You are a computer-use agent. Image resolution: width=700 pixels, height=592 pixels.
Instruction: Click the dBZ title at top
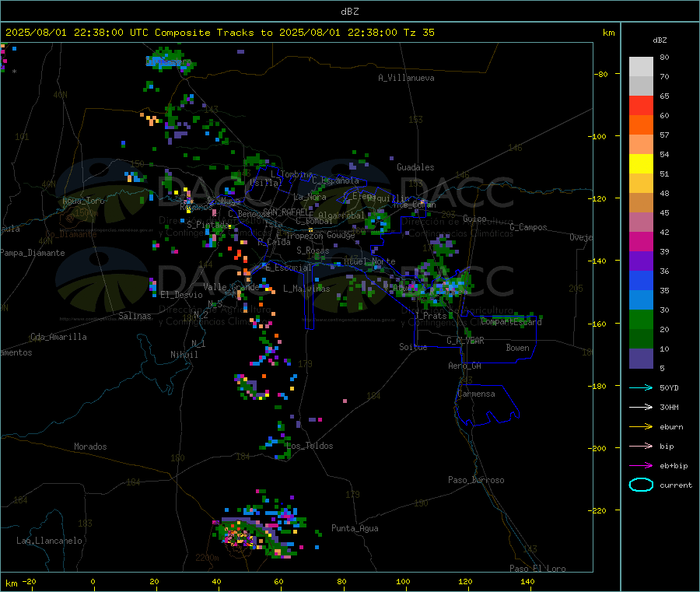click(349, 12)
